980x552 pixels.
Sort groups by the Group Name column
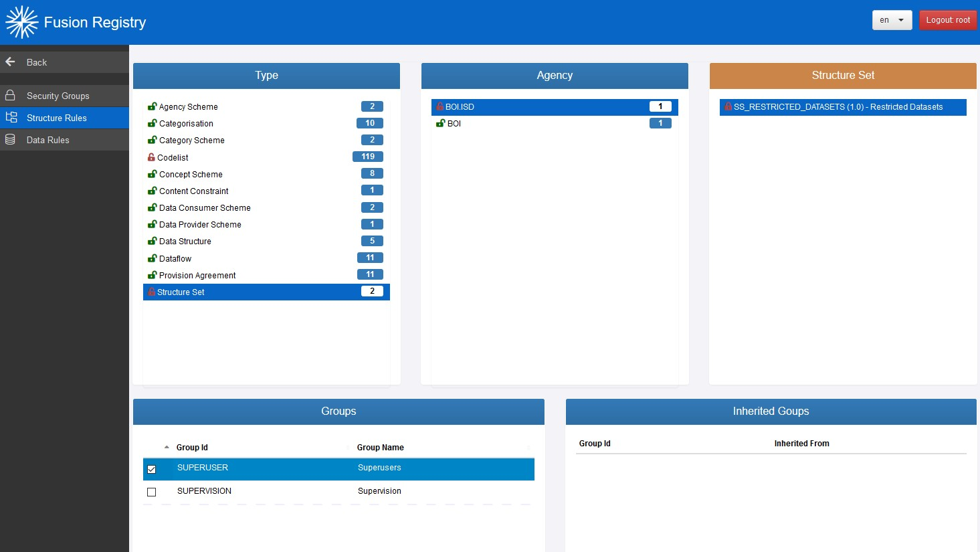pyautogui.click(x=380, y=447)
